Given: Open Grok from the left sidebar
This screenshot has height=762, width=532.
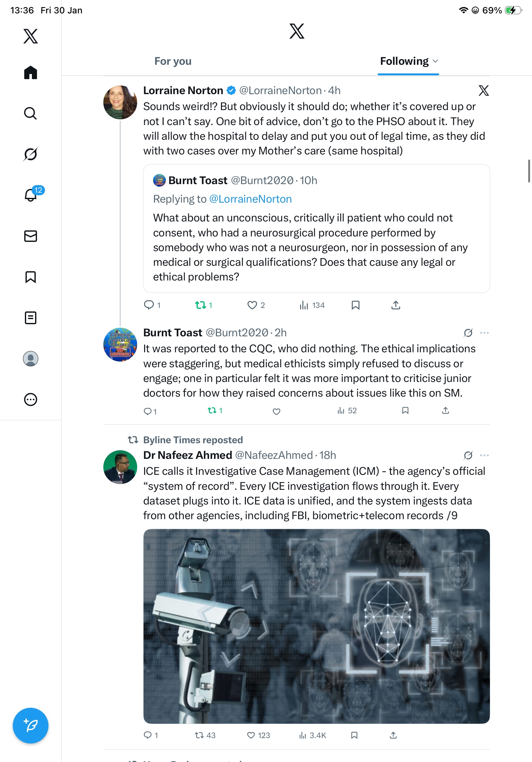Looking at the screenshot, I should (x=31, y=154).
